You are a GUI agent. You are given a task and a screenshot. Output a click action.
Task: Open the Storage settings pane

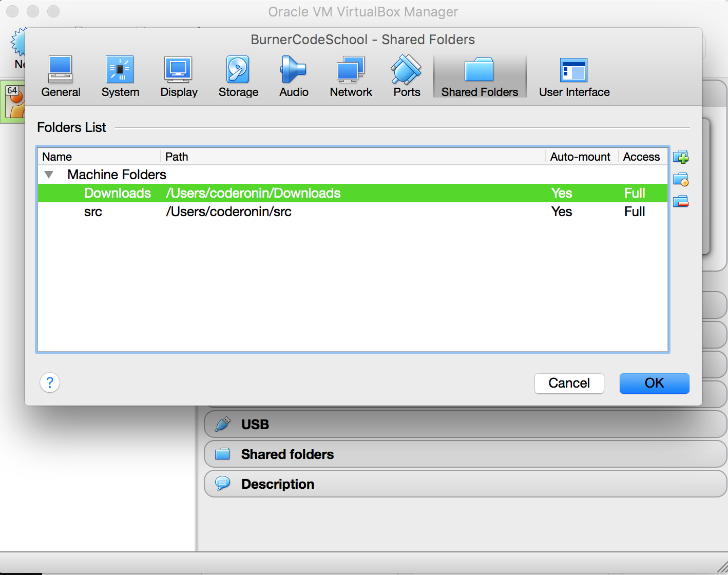pos(238,76)
